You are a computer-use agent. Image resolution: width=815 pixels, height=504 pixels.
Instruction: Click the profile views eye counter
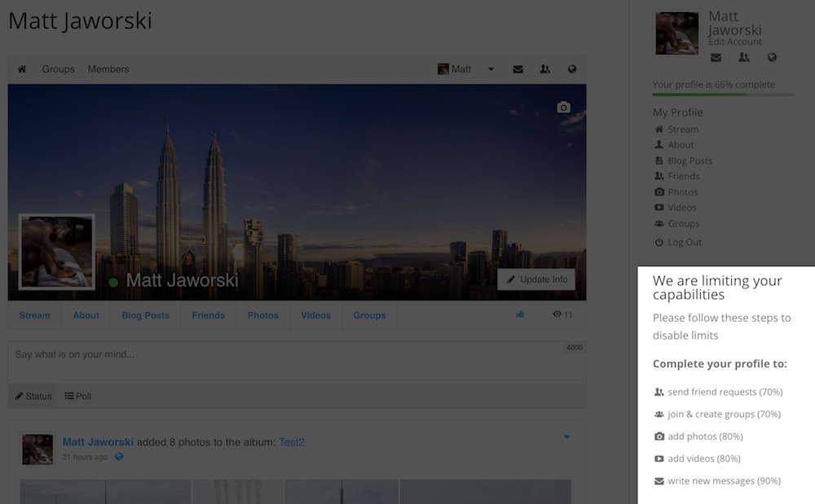[x=562, y=314]
